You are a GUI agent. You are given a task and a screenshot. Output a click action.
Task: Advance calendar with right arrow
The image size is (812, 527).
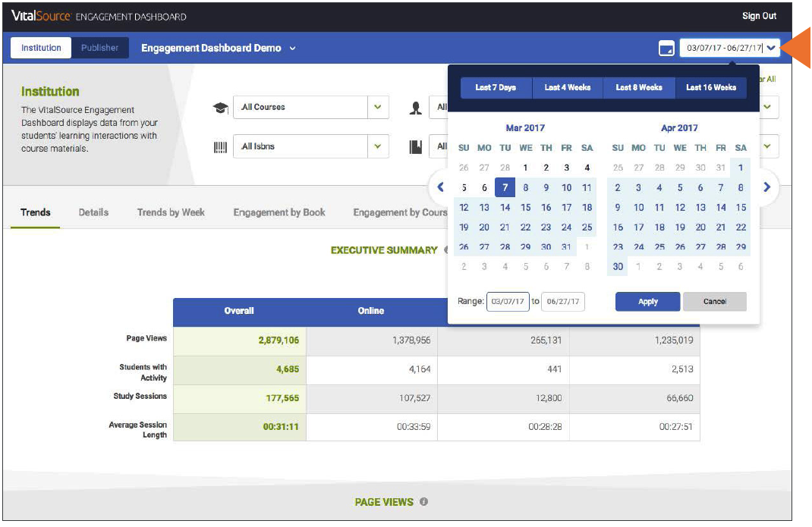tap(767, 187)
